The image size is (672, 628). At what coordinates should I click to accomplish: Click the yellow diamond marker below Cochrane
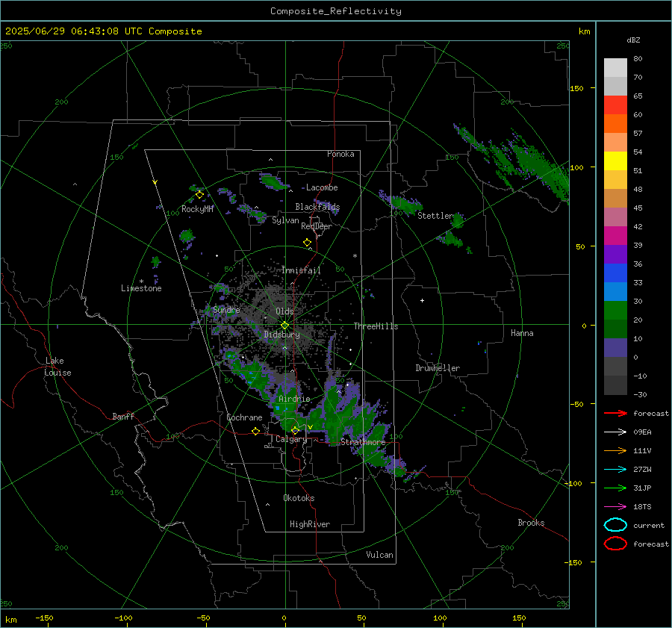255,432
